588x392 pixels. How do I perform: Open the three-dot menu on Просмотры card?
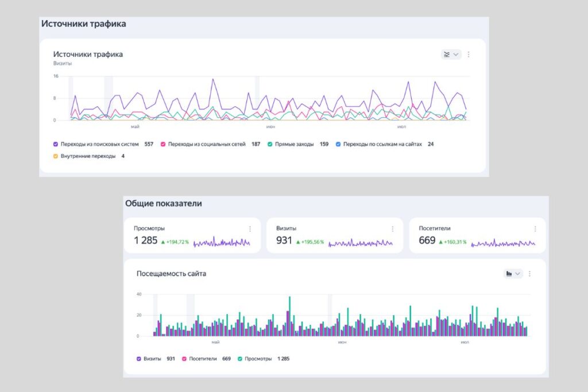tap(250, 228)
